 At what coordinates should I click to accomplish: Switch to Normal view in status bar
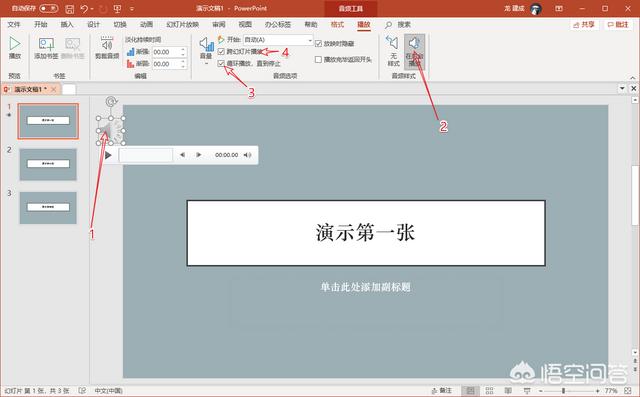point(470,391)
